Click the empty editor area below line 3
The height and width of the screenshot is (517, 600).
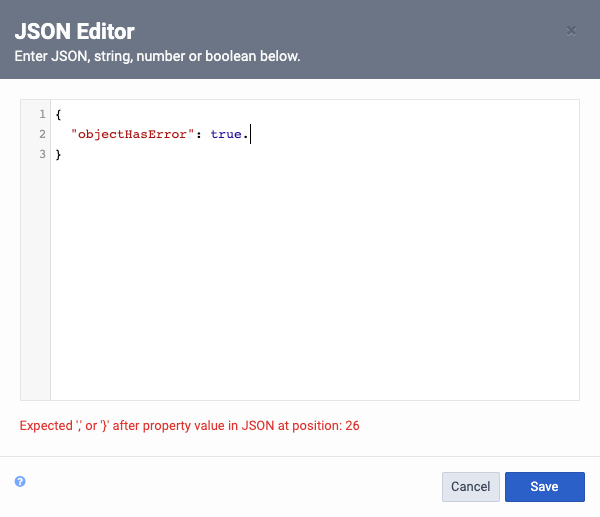315,279
